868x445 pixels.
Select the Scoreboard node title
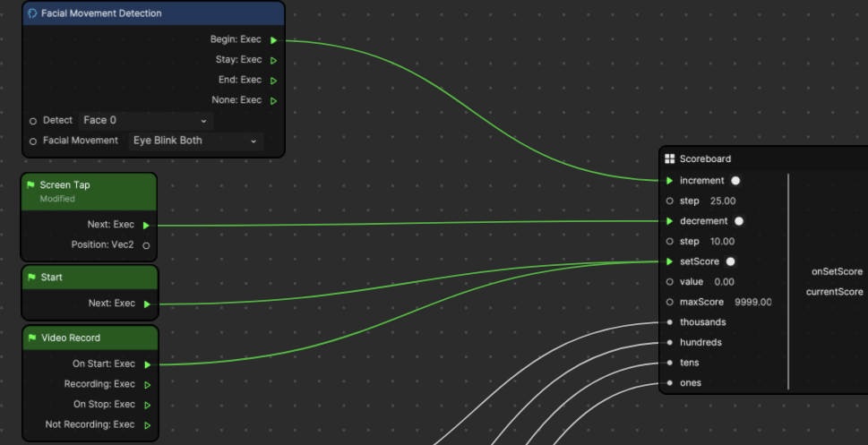click(x=705, y=158)
